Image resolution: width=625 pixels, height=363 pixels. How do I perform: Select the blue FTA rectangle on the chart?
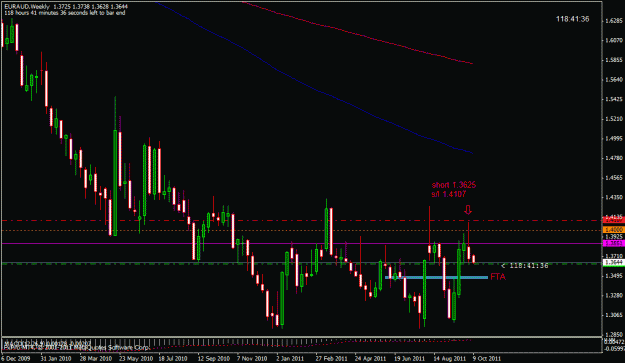(436, 277)
